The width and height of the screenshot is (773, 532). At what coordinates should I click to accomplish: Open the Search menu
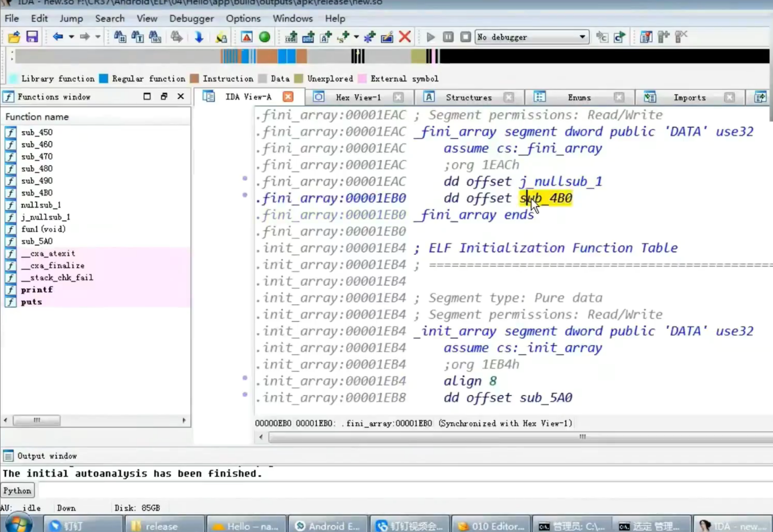tap(110, 18)
